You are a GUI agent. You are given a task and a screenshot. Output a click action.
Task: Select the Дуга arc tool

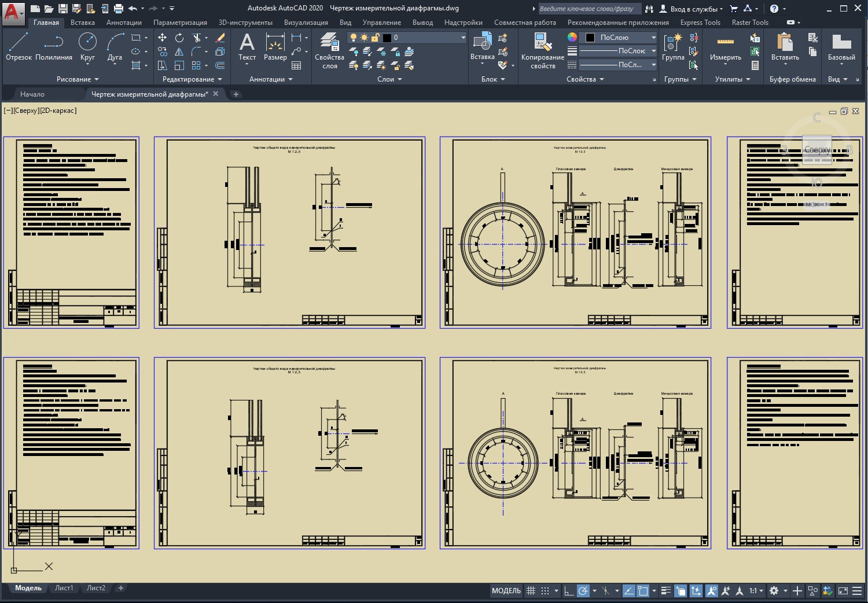[115, 46]
